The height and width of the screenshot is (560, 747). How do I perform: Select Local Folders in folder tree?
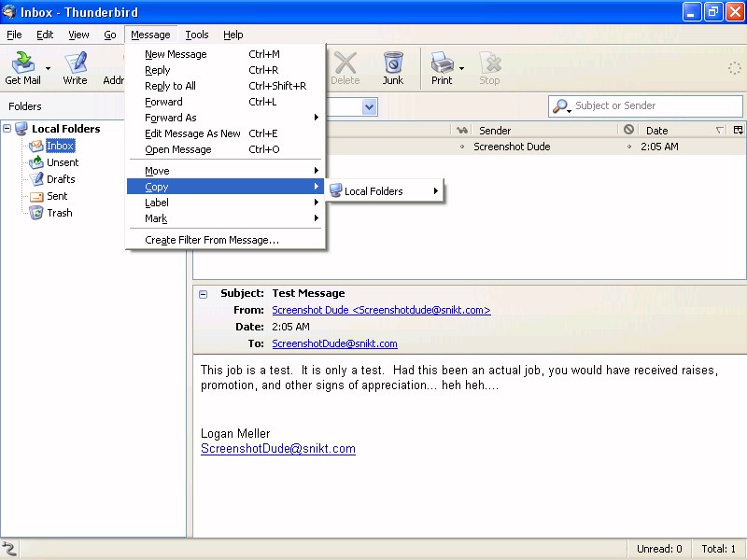(x=65, y=129)
